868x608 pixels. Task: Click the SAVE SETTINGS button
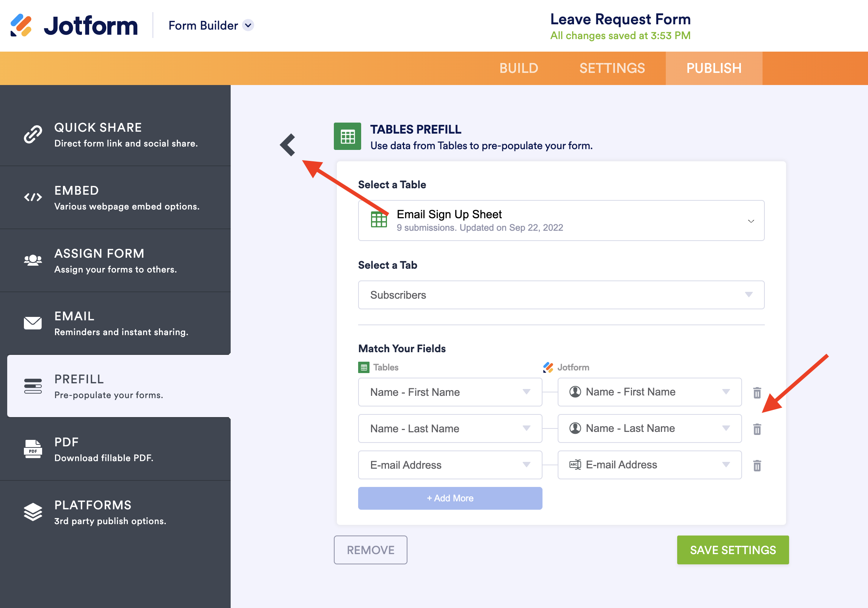(x=733, y=550)
